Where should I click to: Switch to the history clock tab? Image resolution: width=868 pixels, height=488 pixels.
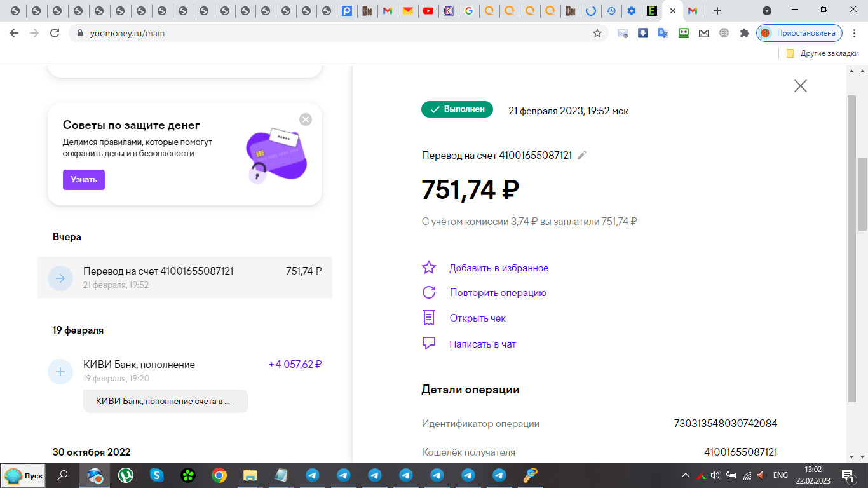tap(611, 11)
